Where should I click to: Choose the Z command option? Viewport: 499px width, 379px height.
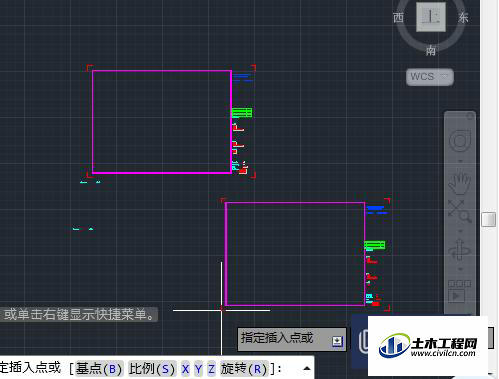[211, 369]
